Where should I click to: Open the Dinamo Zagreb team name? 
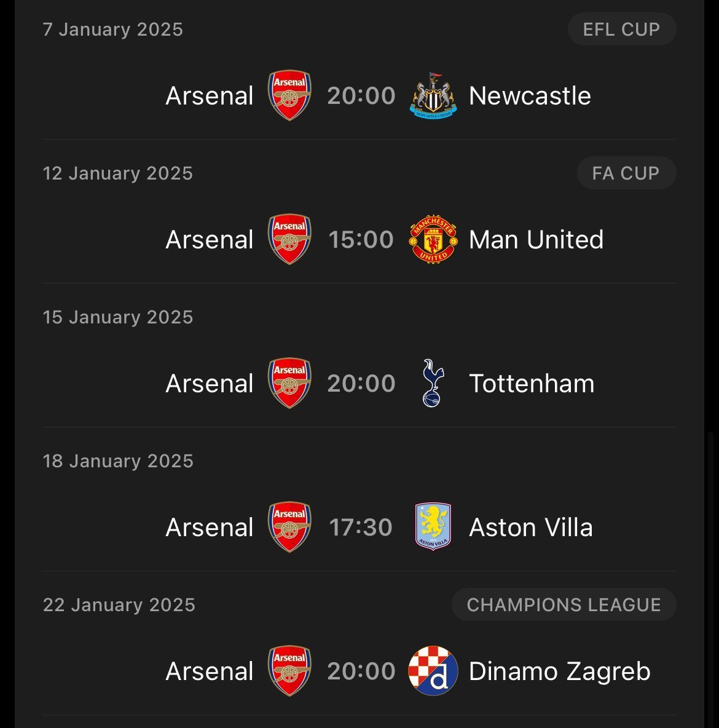(x=560, y=671)
